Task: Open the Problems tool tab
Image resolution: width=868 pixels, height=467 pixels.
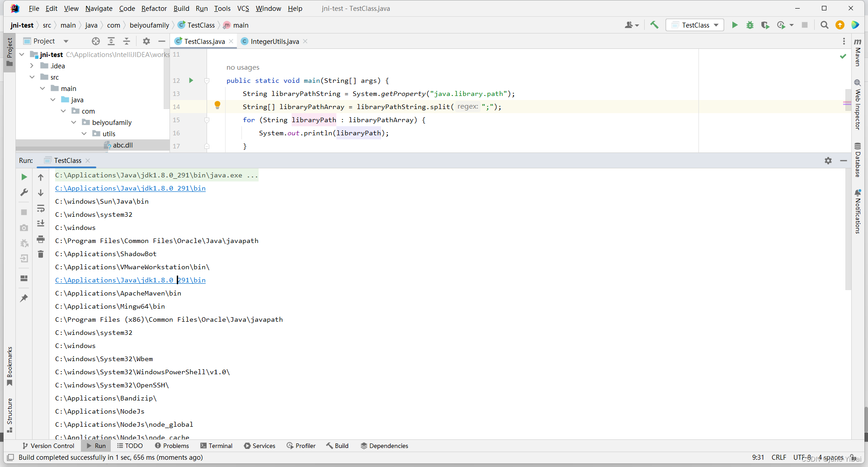Action: (172, 446)
